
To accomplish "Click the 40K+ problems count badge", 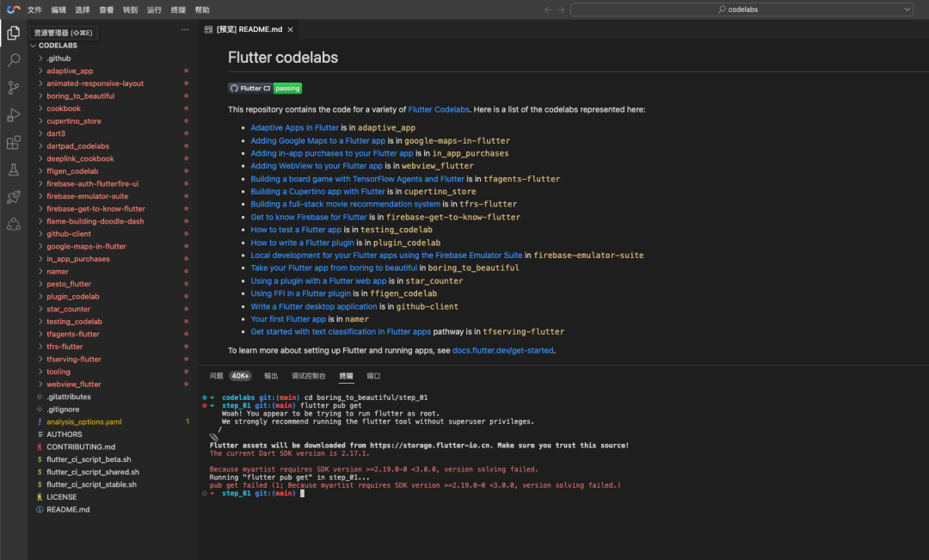I will [241, 376].
